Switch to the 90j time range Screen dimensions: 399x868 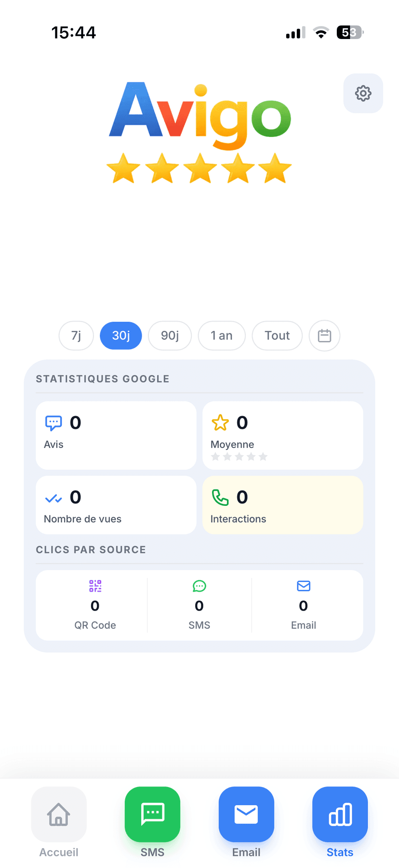pos(170,335)
